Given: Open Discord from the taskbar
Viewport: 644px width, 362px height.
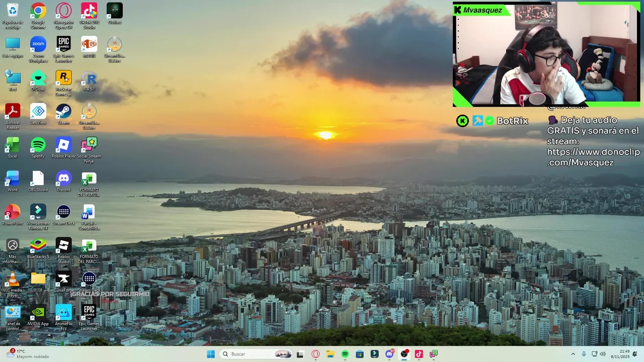Looking at the screenshot, I should coord(389,354).
